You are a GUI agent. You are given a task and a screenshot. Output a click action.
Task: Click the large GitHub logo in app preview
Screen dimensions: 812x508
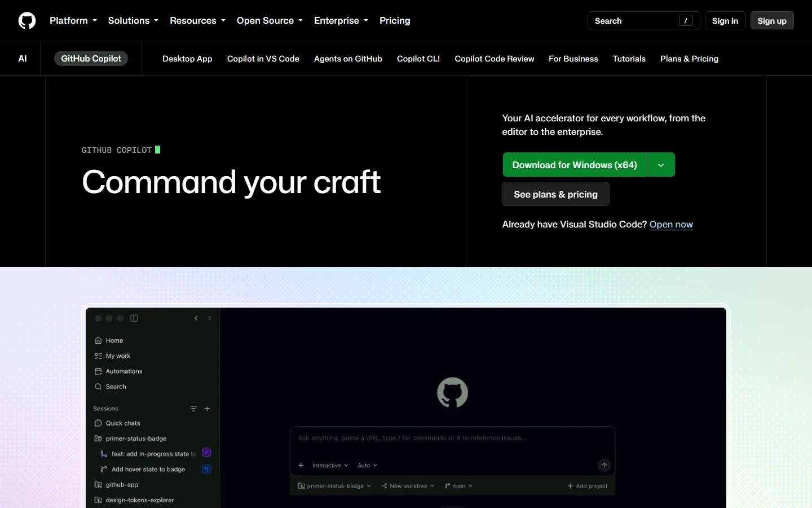click(452, 392)
